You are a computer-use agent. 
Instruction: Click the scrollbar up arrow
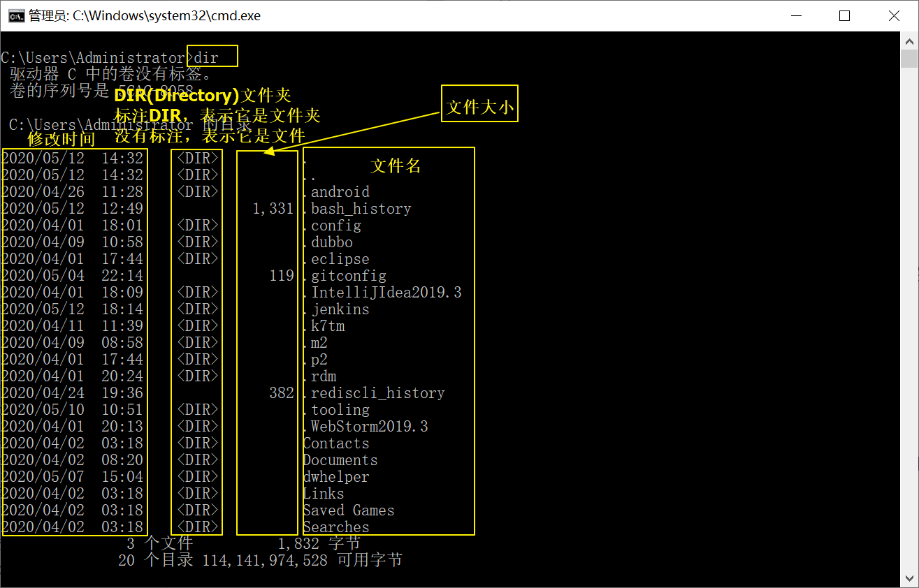click(x=909, y=41)
